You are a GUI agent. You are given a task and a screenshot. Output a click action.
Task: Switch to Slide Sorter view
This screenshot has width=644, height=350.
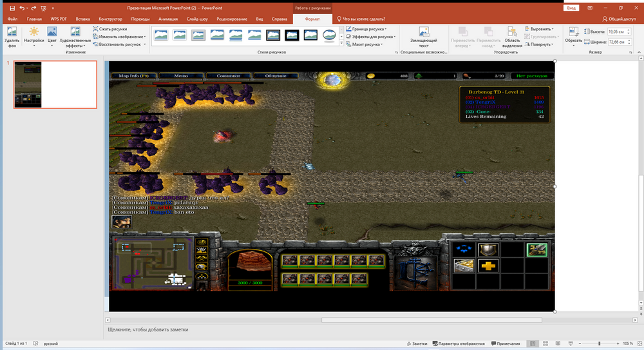click(x=545, y=344)
